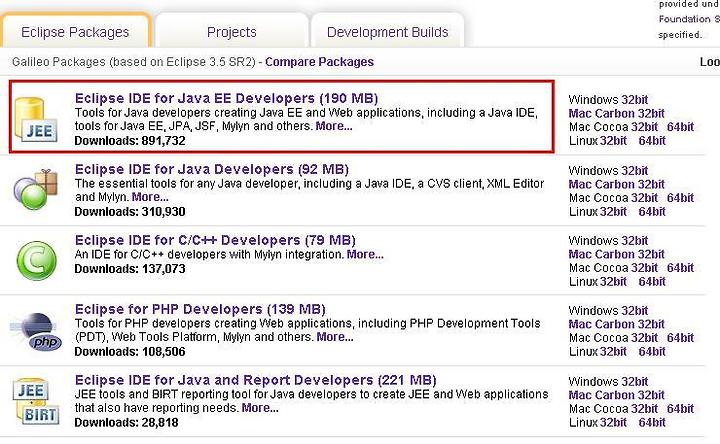Click More link in PHP Developers description
Viewport: 720px width, 444px height.
pyautogui.click(x=335, y=337)
